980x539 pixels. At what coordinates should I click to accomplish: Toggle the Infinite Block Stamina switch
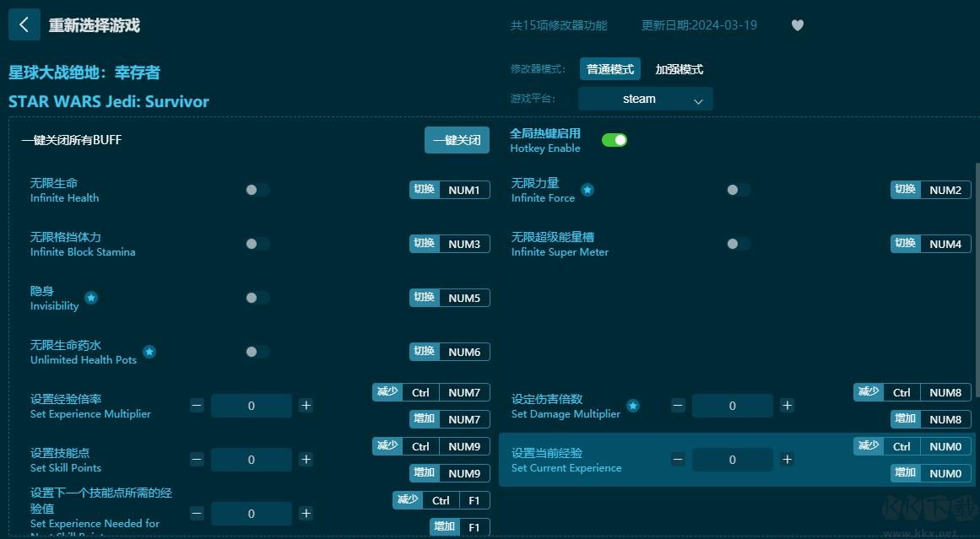[x=255, y=244]
